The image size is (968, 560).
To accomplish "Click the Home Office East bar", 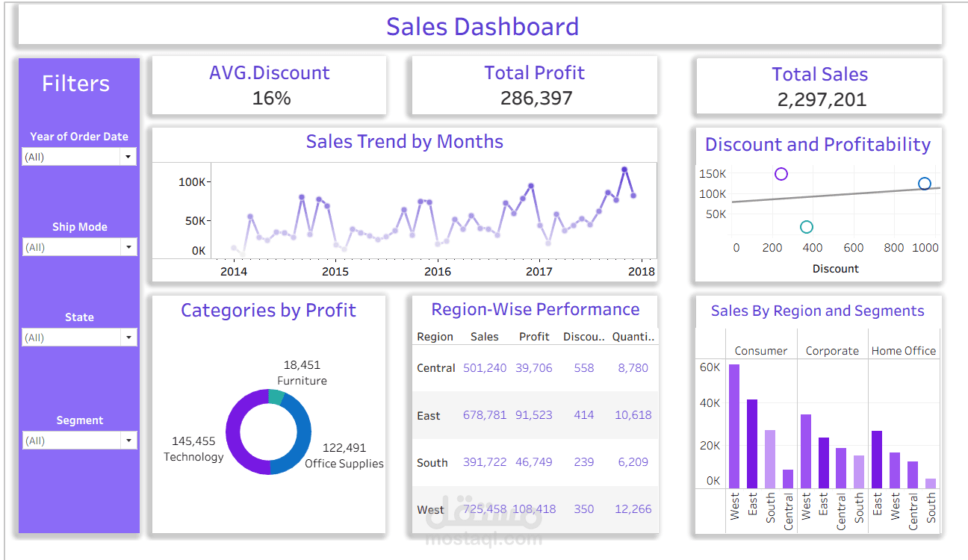I will (877, 459).
